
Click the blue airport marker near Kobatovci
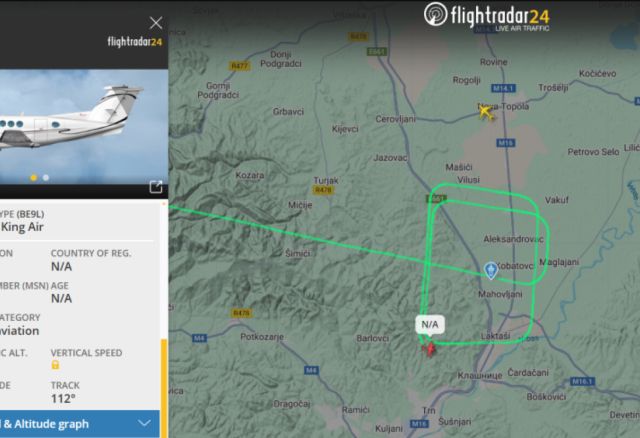pyautogui.click(x=491, y=271)
